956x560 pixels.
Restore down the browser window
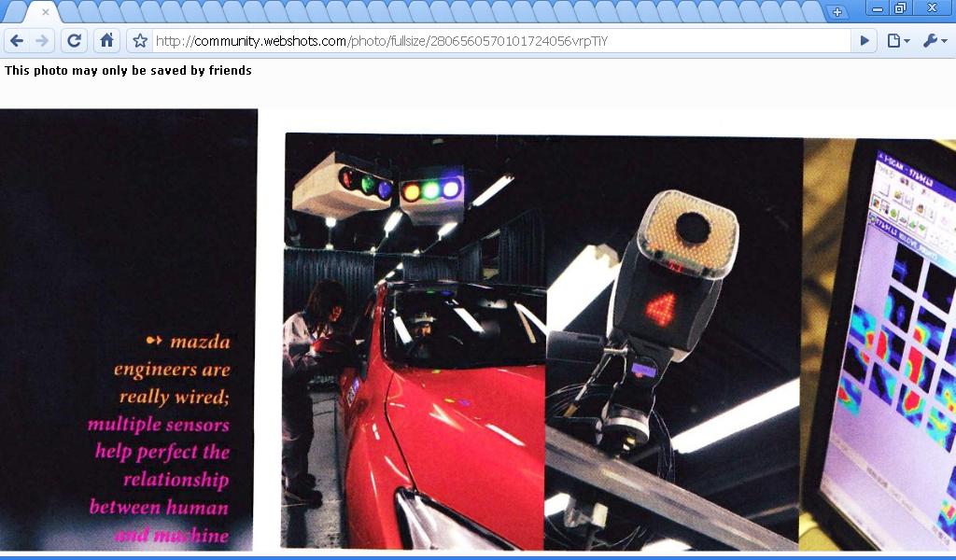coord(901,8)
